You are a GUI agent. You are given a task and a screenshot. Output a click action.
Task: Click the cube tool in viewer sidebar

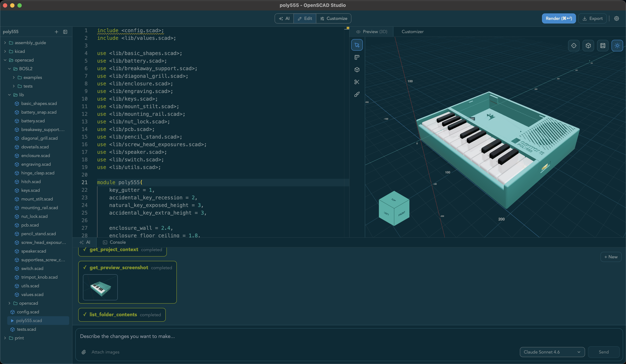[357, 70]
